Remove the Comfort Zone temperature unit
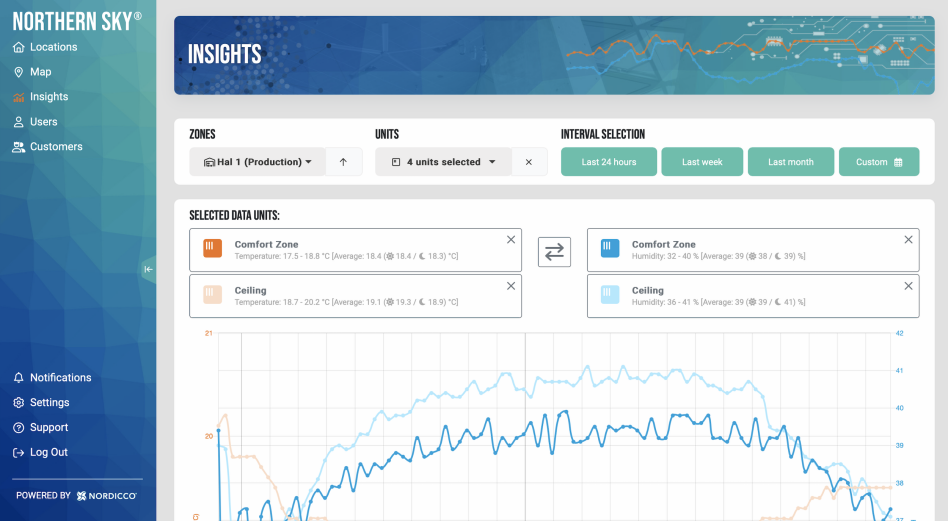This screenshot has height=521, width=948. tap(511, 240)
